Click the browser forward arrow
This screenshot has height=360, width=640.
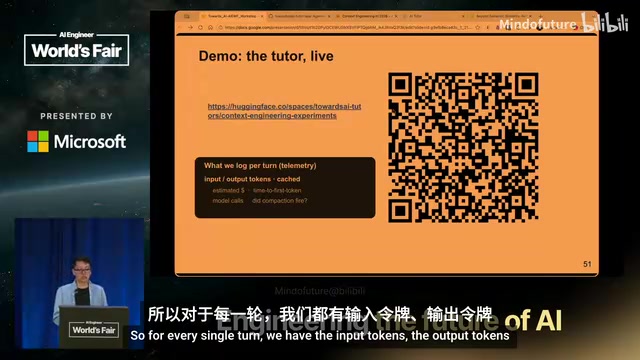tap(190, 27)
